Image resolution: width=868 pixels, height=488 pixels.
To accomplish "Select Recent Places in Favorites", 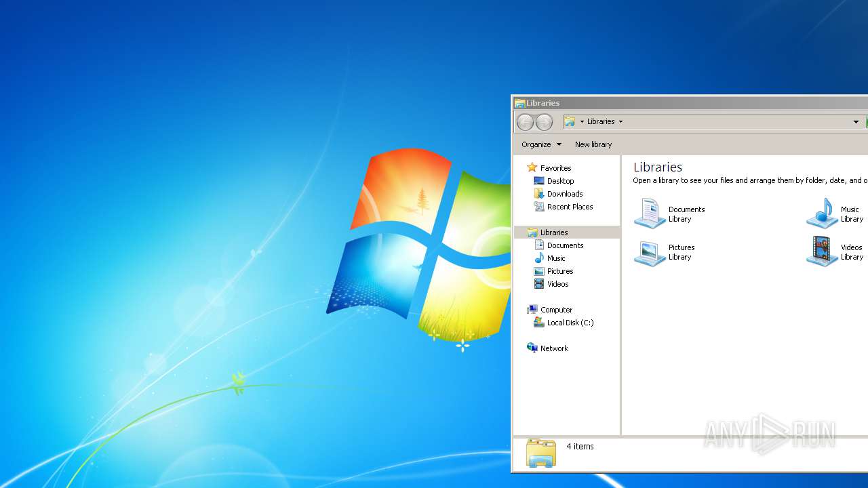I will (x=570, y=207).
